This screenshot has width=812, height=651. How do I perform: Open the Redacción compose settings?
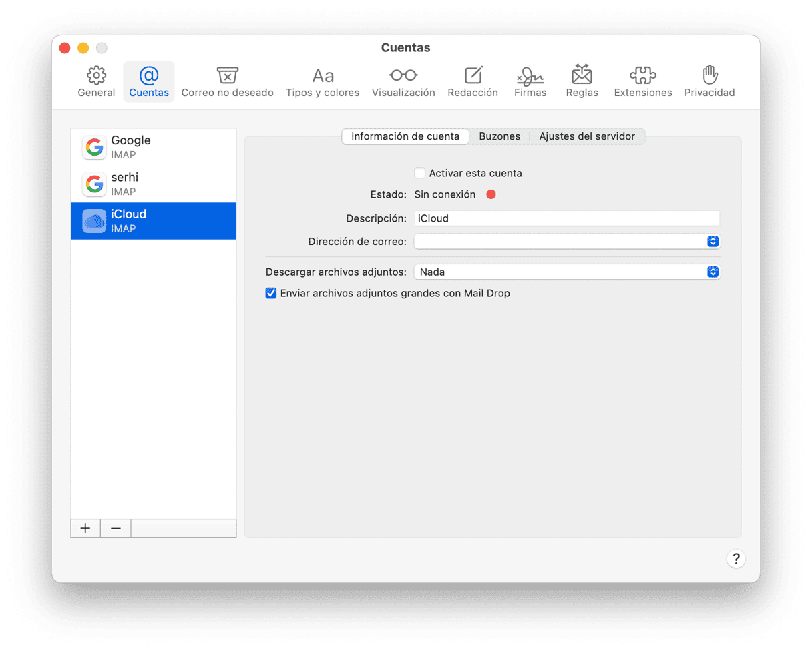(473, 82)
